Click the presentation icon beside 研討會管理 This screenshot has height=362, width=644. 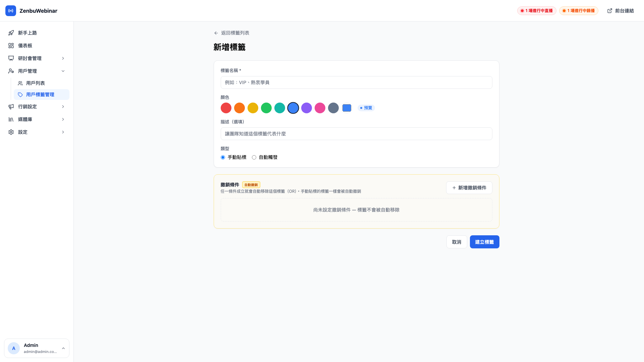[x=11, y=58]
